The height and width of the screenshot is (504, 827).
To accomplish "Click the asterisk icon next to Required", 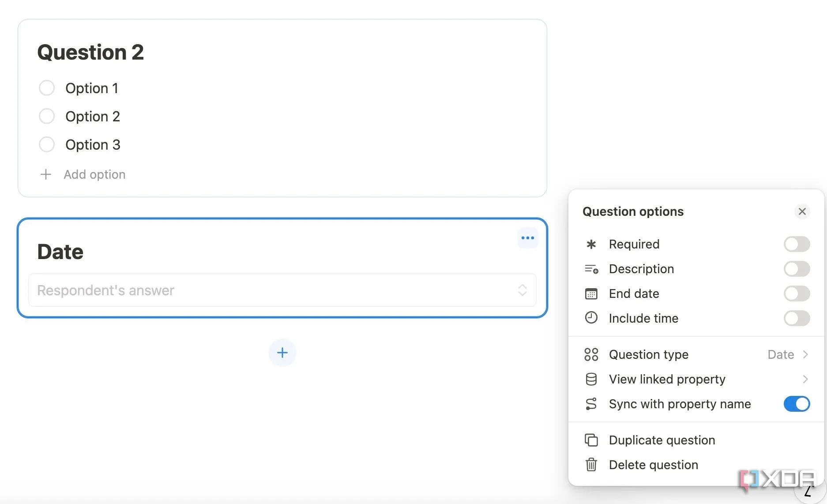I will (591, 244).
